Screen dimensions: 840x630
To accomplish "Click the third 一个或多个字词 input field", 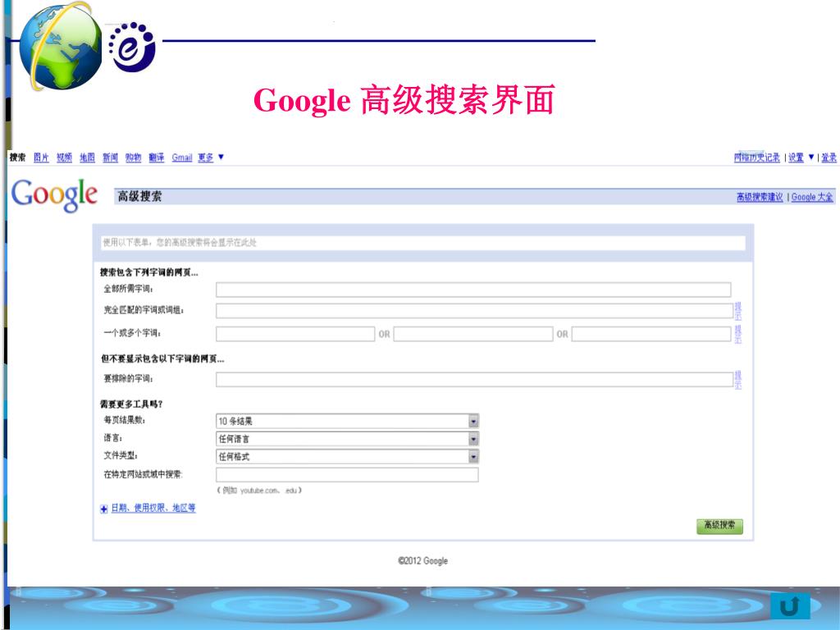I will click(x=651, y=334).
